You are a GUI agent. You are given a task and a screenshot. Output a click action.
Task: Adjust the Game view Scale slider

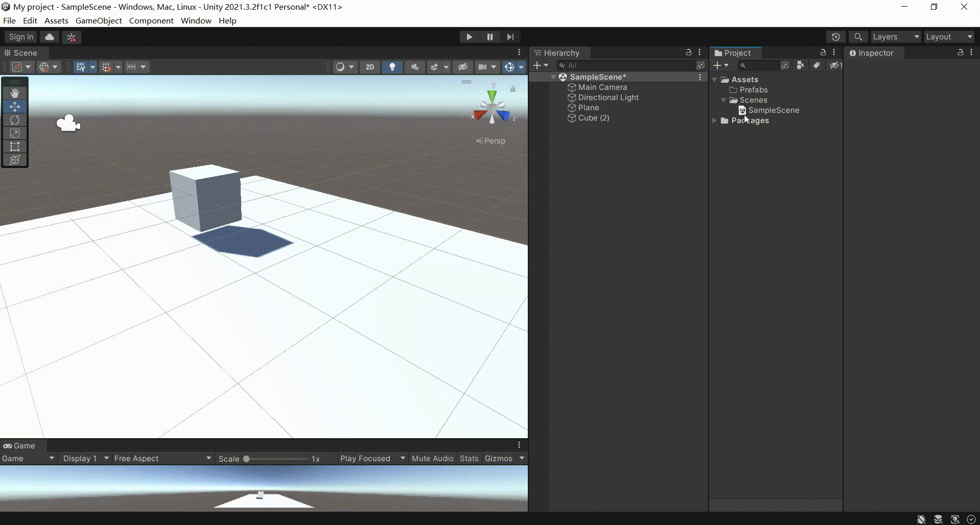pyautogui.click(x=276, y=459)
